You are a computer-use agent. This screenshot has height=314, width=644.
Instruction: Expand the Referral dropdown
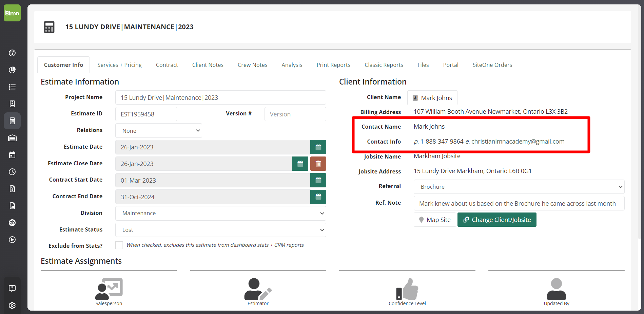click(519, 187)
